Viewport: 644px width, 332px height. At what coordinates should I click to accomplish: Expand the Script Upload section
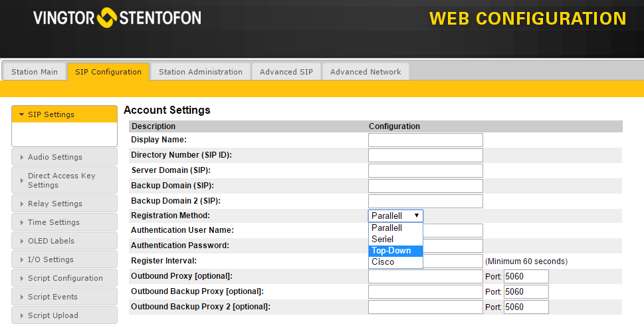(x=64, y=315)
